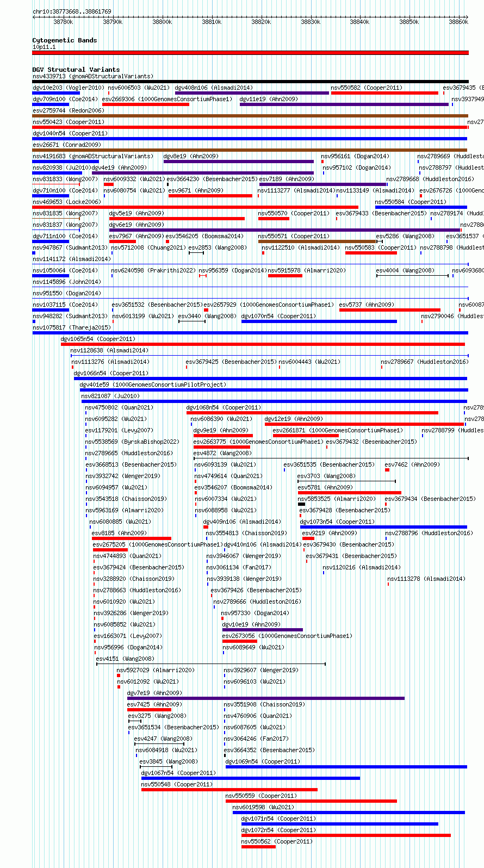Image resolution: width=484 pixels, height=868 pixels.
Task: Click the 10p11.1 cytogenetic band bar
Action: (x=250, y=53)
